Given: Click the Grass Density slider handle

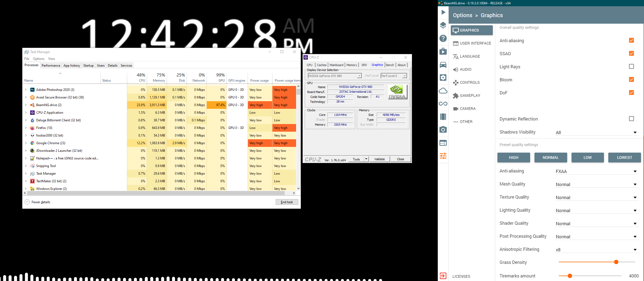Looking at the screenshot, I should click(616, 262).
